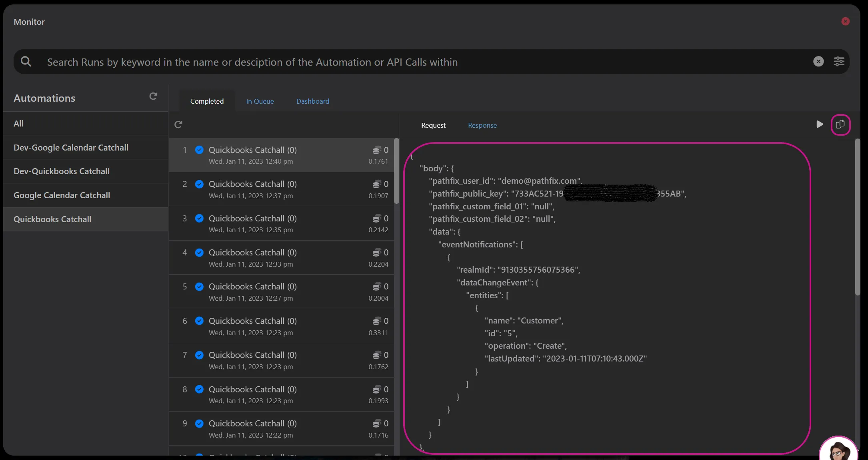Open the Dashboard tab

pyautogui.click(x=313, y=101)
